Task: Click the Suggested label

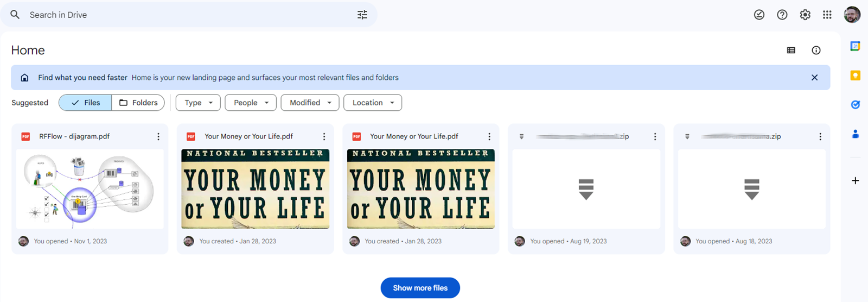Action: (30, 103)
